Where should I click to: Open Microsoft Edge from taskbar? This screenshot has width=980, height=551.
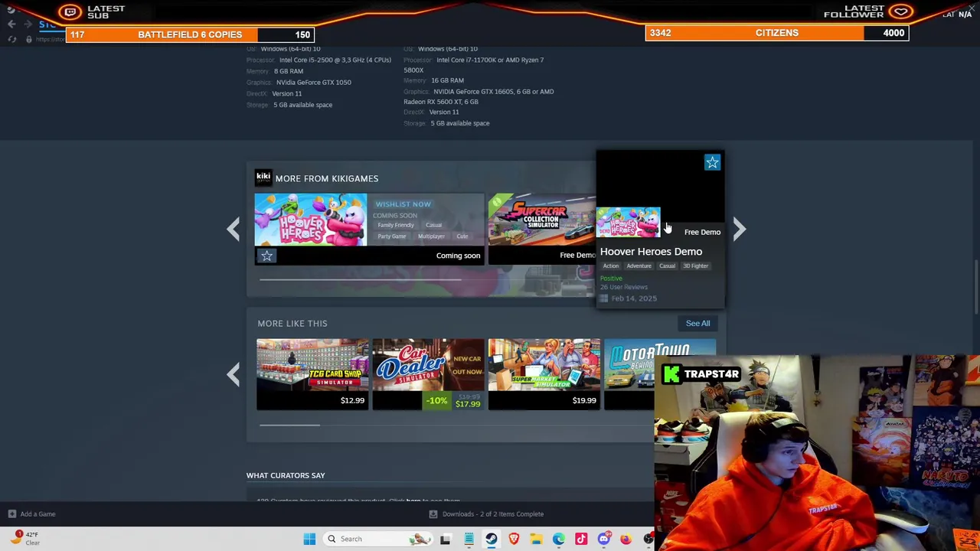[x=559, y=539]
